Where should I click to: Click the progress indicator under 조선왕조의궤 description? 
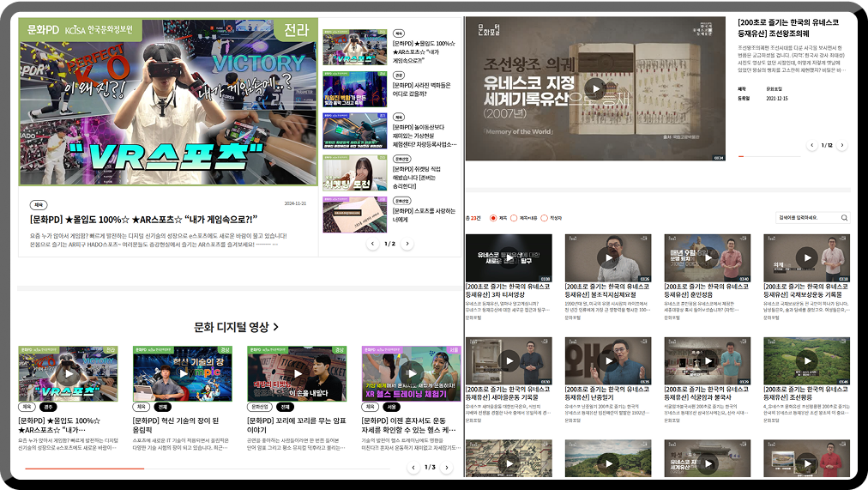741,157
